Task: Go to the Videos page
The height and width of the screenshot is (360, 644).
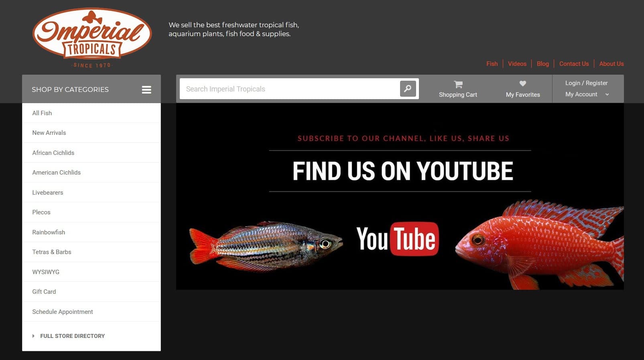Action: pos(517,64)
